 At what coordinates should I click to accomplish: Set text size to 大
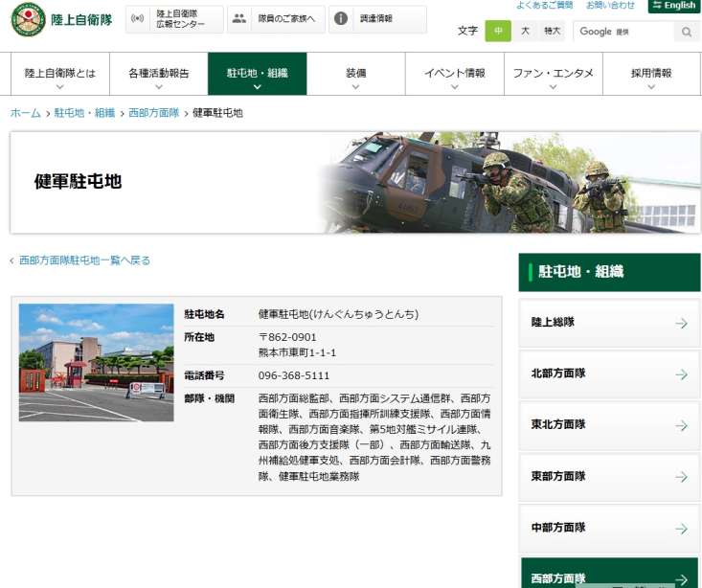(x=525, y=32)
